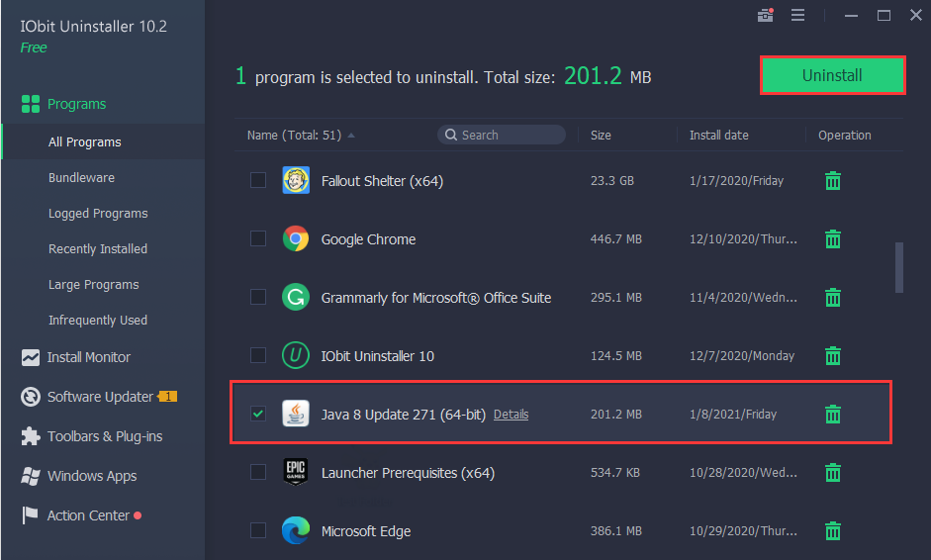Click the Software Updater badge showing 1
The width and height of the screenshot is (931, 560).
point(168,396)
